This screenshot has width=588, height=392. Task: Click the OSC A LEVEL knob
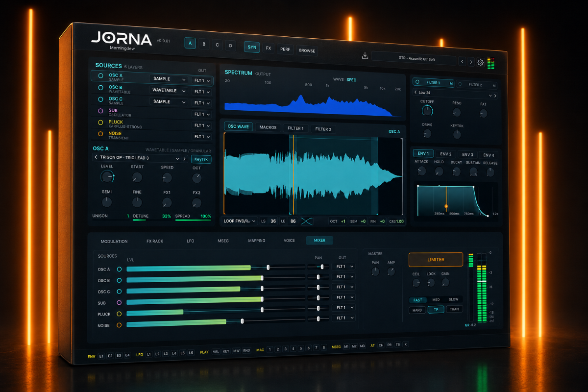(107, 177)
